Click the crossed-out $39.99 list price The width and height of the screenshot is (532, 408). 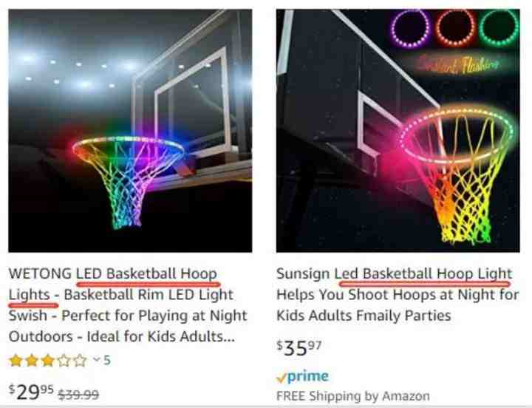point(78,395)
